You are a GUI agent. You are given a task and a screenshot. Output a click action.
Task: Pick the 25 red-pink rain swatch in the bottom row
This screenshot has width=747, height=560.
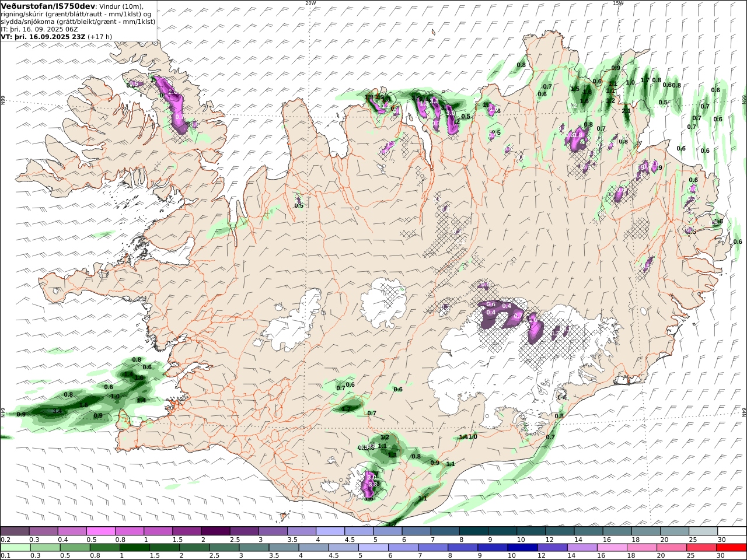point(701,548)
